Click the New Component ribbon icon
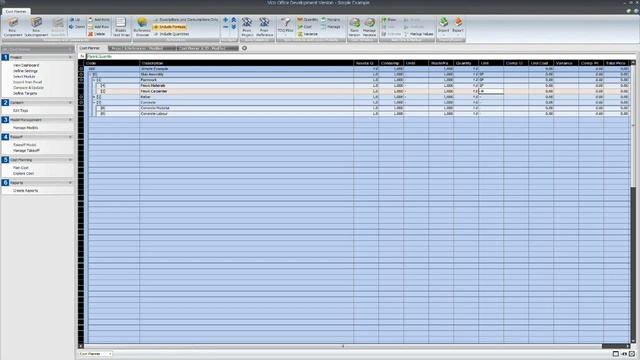Viewport: 640px width, 360px height. click(13, 27)
